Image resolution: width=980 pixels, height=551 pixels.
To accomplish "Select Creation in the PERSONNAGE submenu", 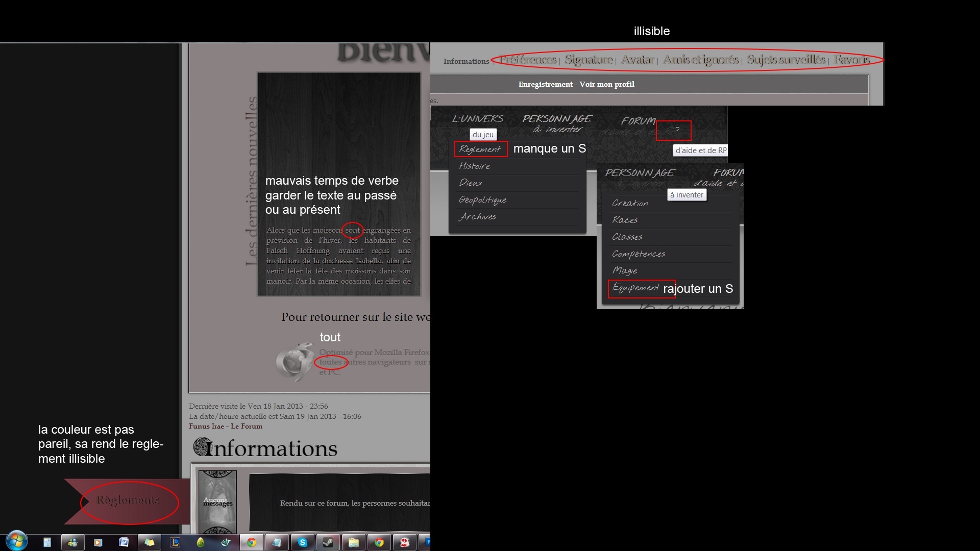I will [x=630, y=203].
